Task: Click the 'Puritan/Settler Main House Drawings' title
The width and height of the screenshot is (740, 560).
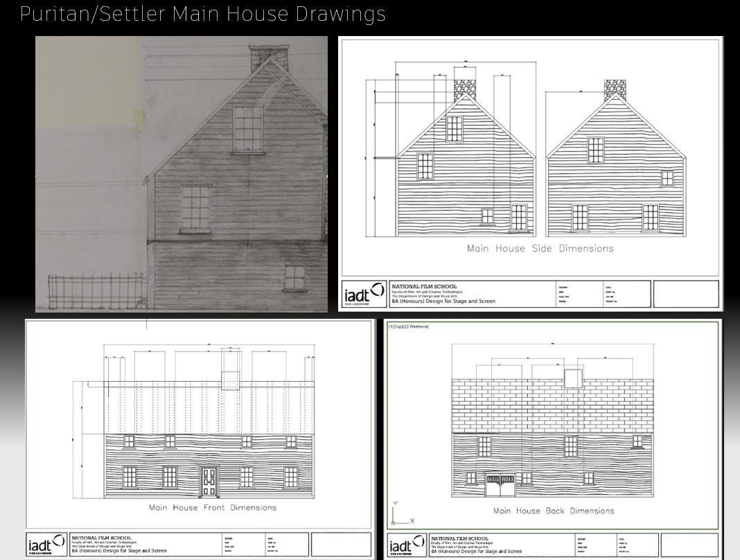Action: (202, 14)
